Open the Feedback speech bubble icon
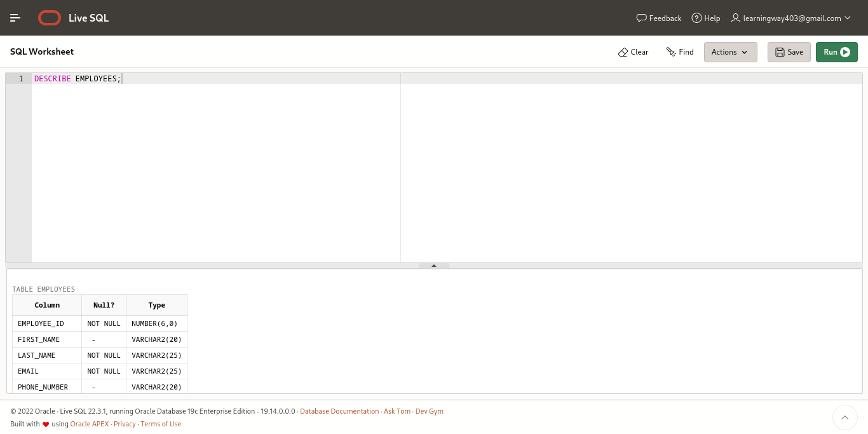 [642, 18]
